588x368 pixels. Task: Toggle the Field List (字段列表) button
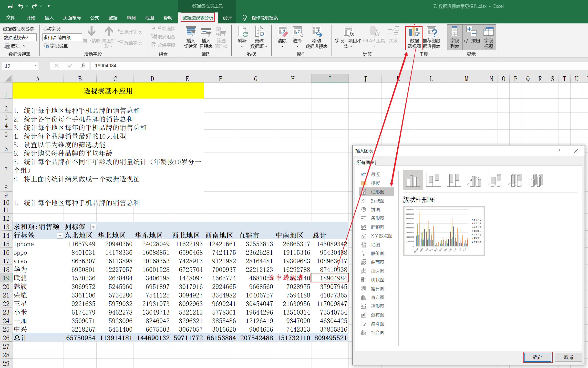click(x=454, y=37)
